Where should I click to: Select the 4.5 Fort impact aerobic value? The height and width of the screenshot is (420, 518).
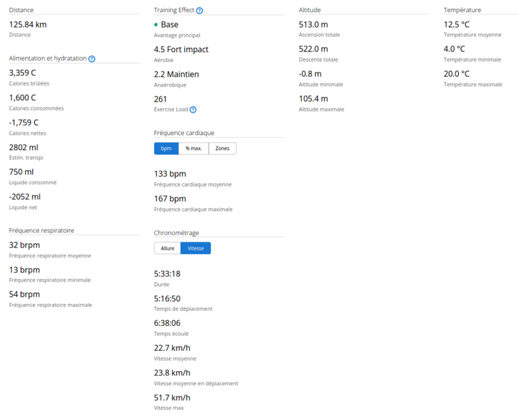pos(181,49)
